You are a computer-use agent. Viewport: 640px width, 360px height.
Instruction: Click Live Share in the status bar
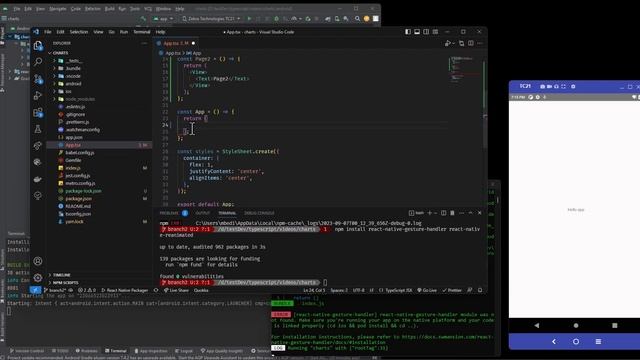pos(176,290)
